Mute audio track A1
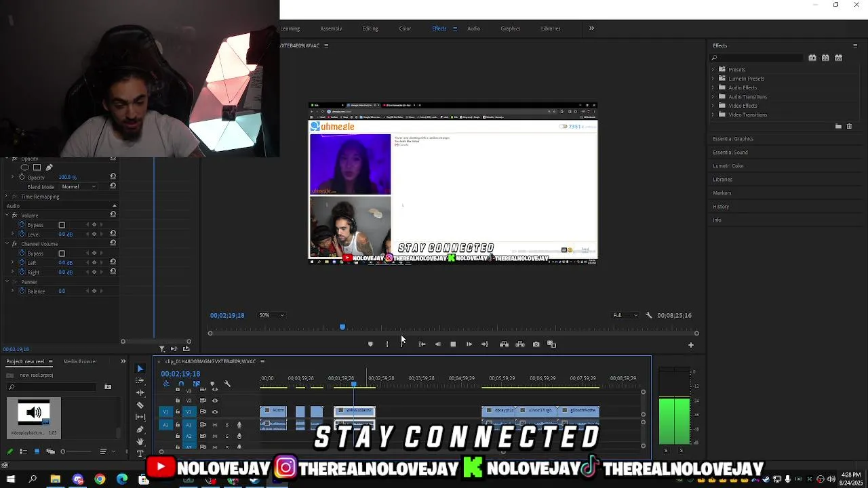The height and width of the screenshot is (488, 868). (x=215, y=425)
